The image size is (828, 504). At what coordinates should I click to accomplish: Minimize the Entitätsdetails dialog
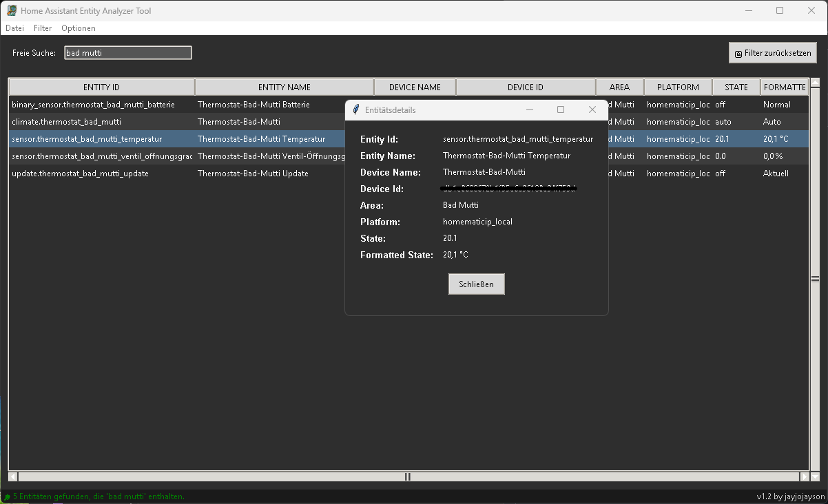click(x=530, y=109)
